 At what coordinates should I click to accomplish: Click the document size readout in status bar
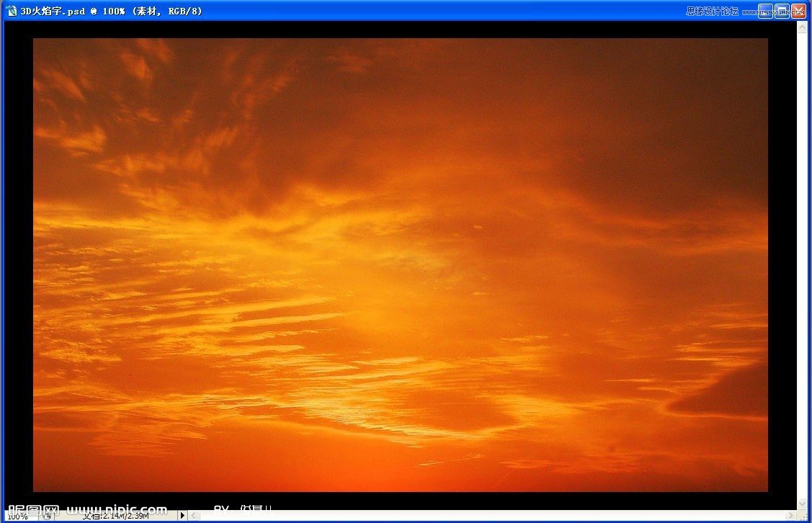click(115, 516)
